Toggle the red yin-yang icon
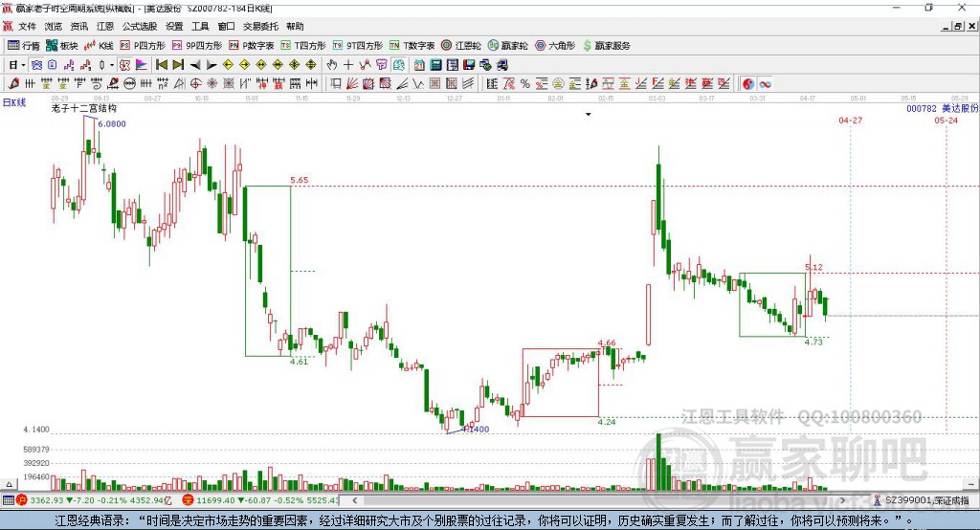Image resolution: width=980 pixels, height=530 pixels. click(x=748, y=84)
